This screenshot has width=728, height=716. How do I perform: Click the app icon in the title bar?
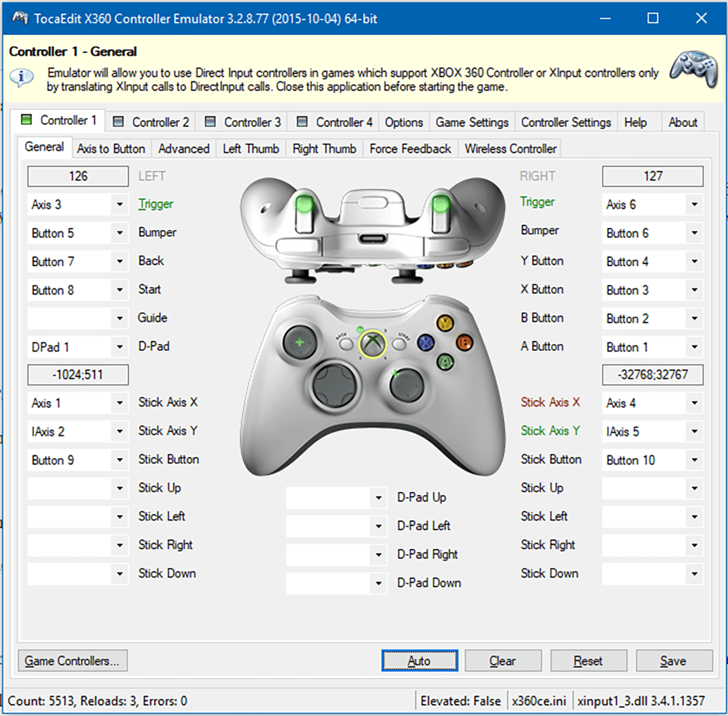click(20, 18)
